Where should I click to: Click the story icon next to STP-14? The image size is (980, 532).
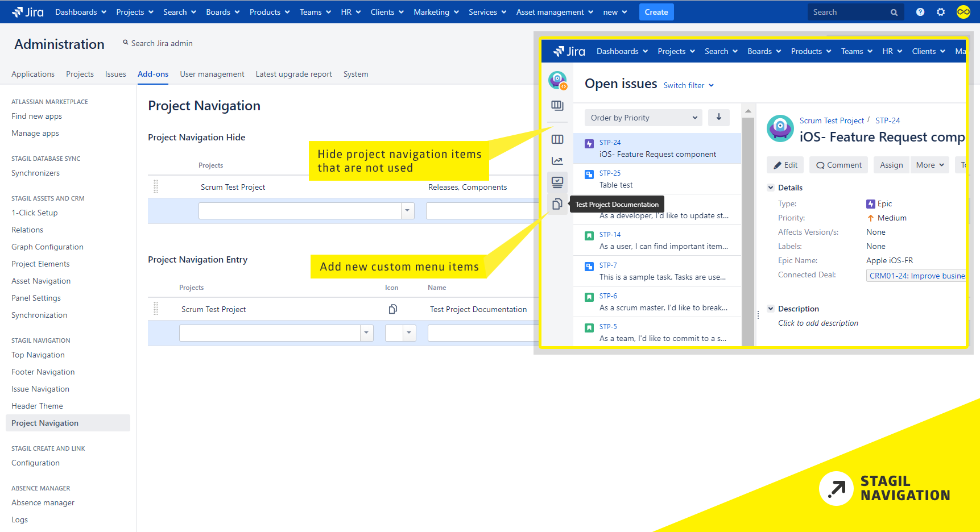point(589,236)
